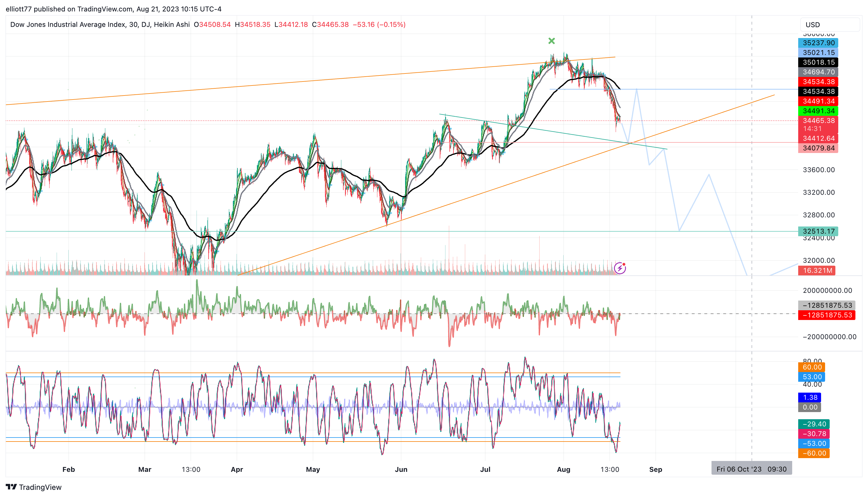This screenshot has height=497, width=868.
Task: Click the Sep label on the time axis
Action: [x=656, y=469]
